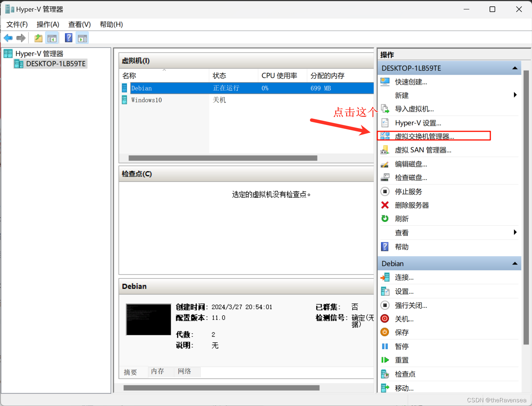
Task: Collapse the DESKTOP-1LB59TE actions section
Action: click(515, 68)
